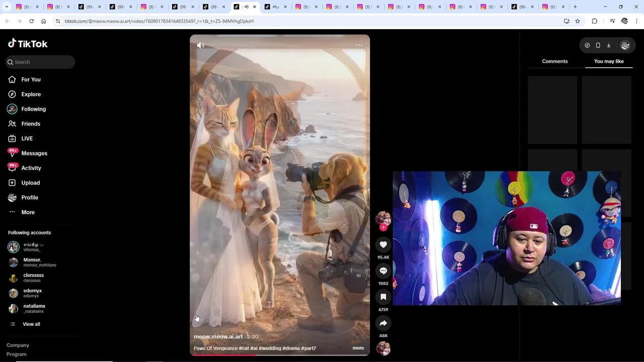Open clersssss following account
Screen dimensions: 644x362
33,278
